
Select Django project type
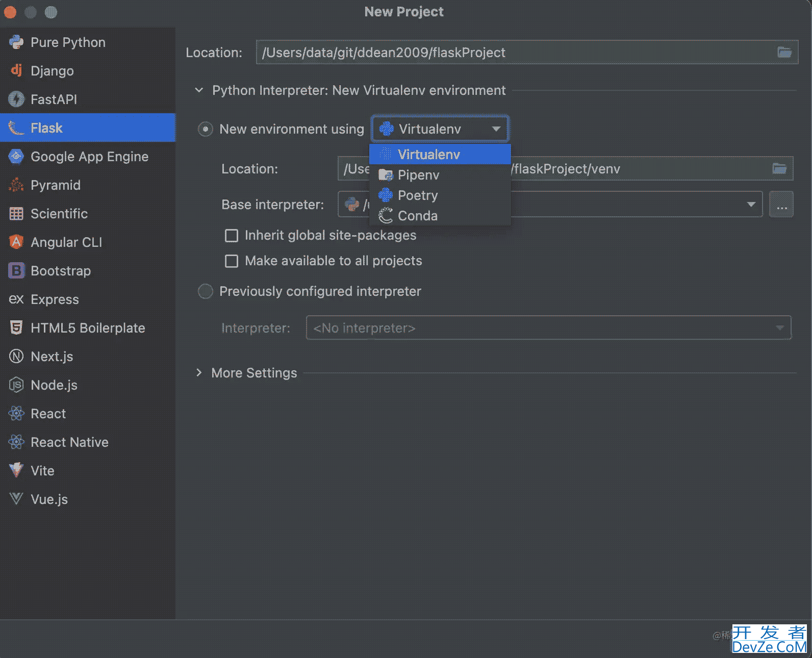pyautogui.click(x=88, y=70)
